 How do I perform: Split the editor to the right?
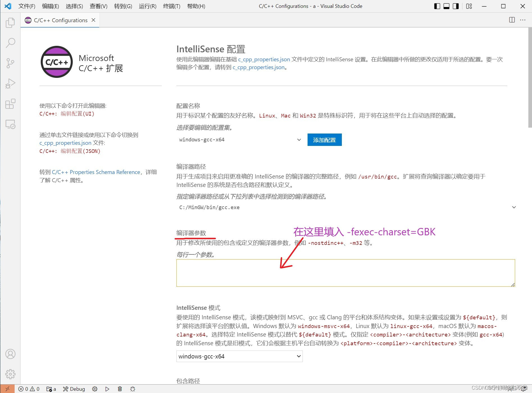[512, 20]
